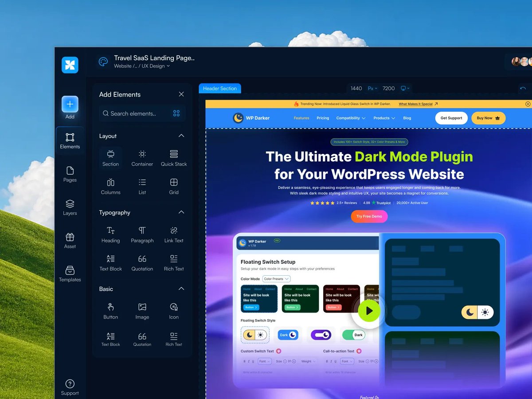This screenshot has height=399, width=532.
Task: Expand the Compatibility menu in preview nav
Action: point(351,118)
